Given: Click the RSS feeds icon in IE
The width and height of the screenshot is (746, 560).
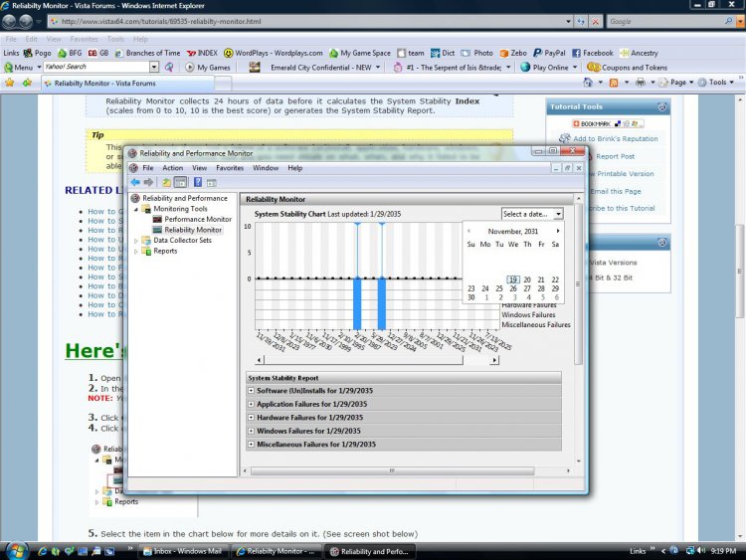Looking at the screenshot, I should point(614,83).
